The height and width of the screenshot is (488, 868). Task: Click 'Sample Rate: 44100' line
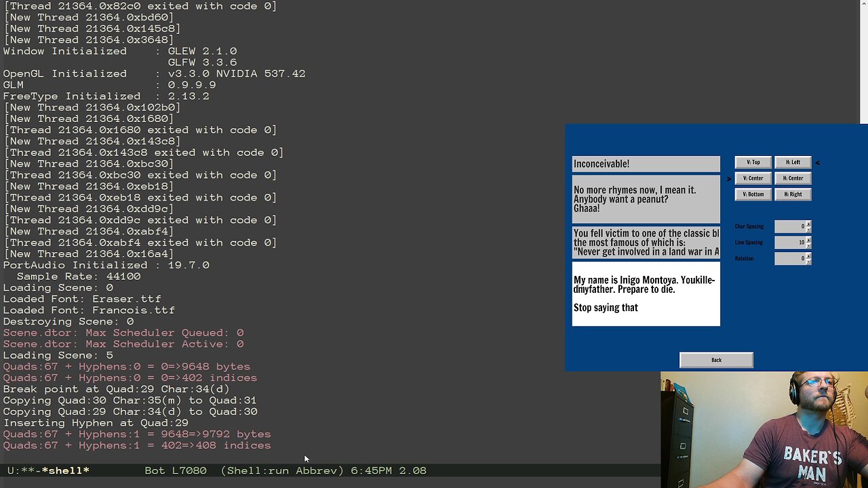79,277
